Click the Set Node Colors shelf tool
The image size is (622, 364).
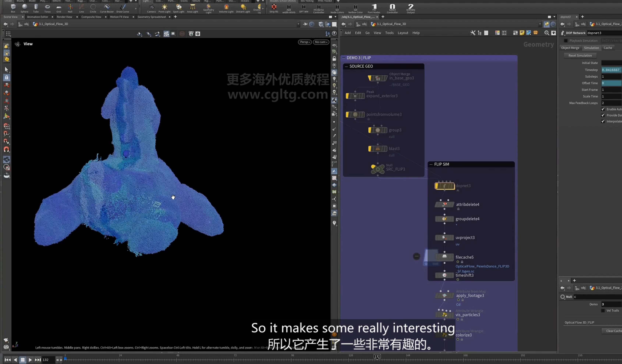tap(337, 9)
